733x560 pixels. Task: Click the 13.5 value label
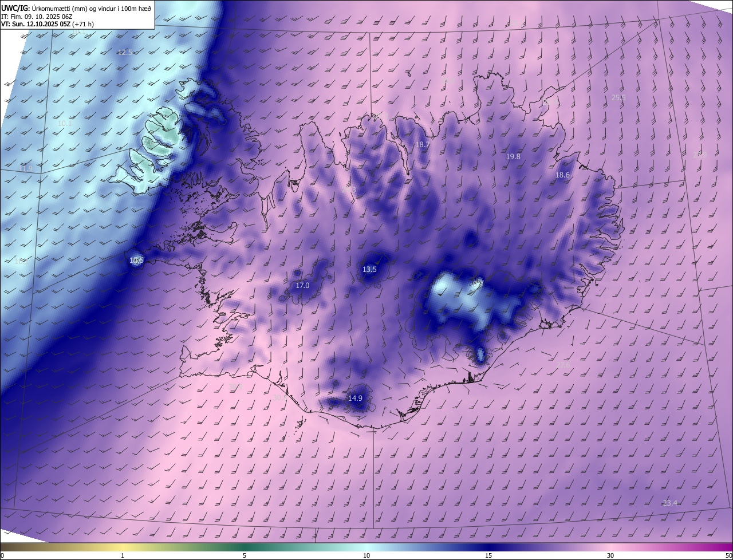coord(369,269)
